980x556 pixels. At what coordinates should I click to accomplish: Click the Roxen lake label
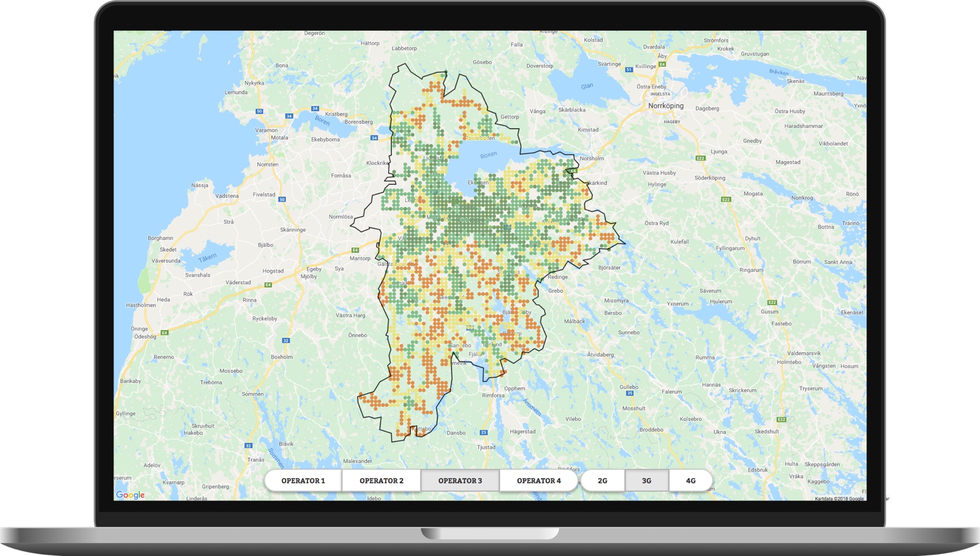(488, 155)
